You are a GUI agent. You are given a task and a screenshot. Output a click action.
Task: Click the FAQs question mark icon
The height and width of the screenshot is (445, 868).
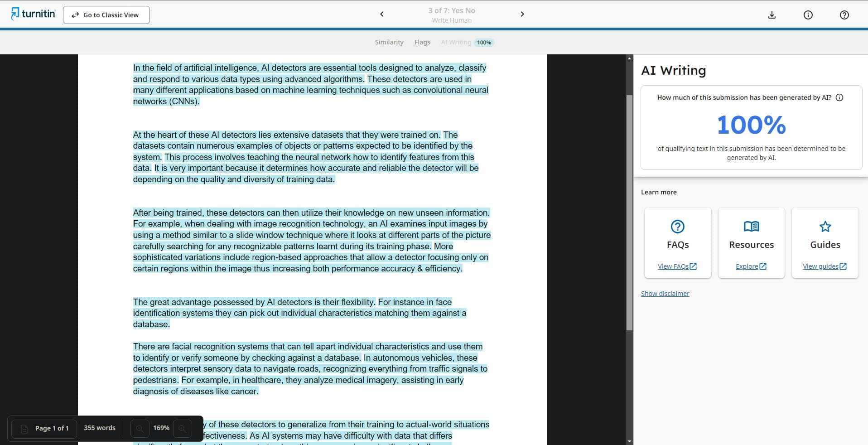677,226
